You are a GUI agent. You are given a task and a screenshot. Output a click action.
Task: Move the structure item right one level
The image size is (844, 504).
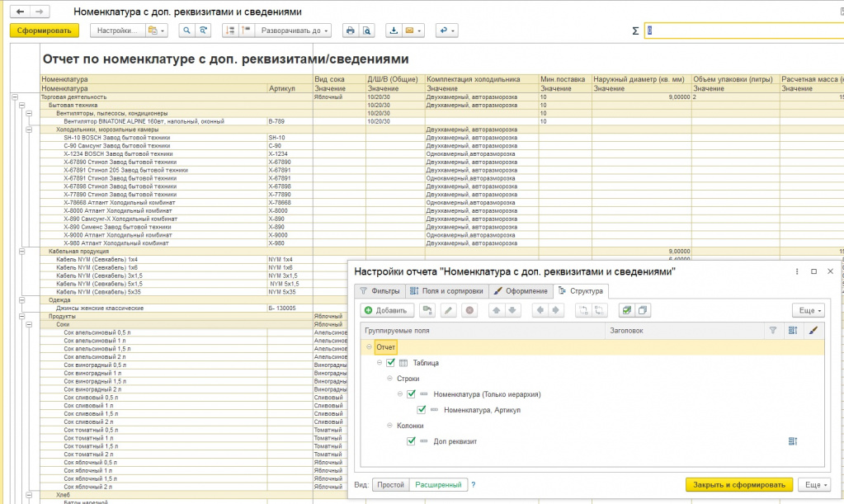click(x=555, y=310)
